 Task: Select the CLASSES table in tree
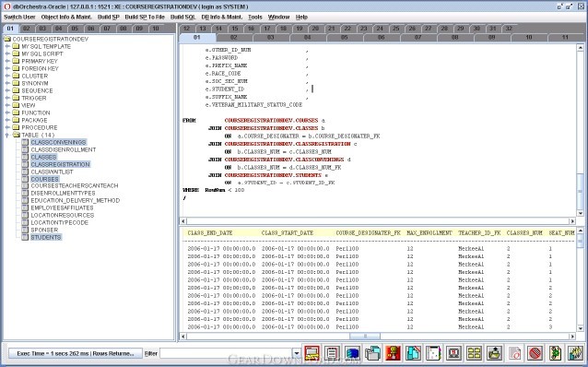click(43, 157)
